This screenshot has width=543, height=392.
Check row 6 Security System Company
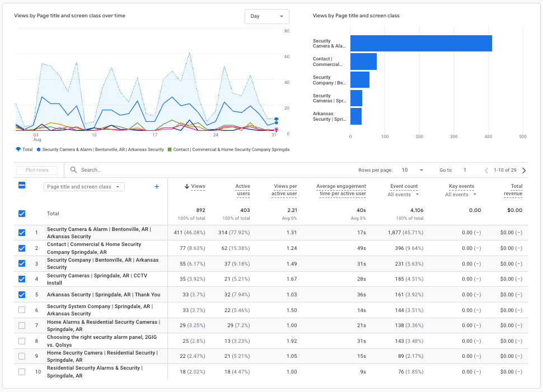pyautogui.click(x=22, y=310)
